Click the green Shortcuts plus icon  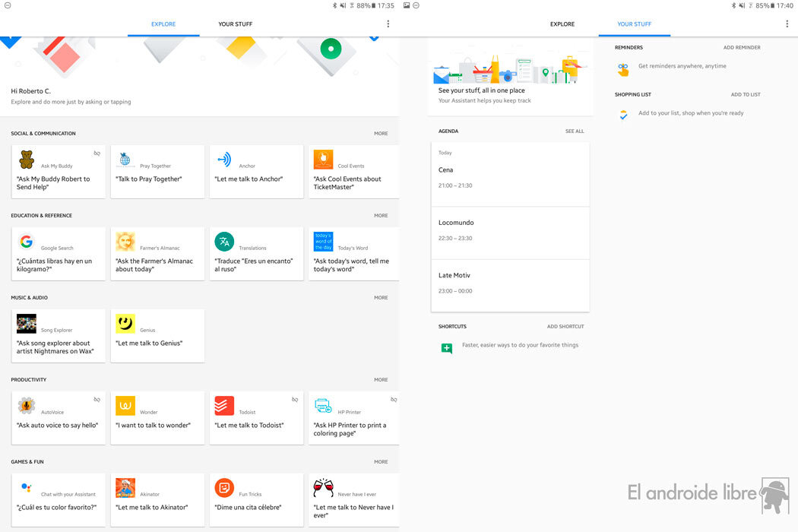click(447, 348)
